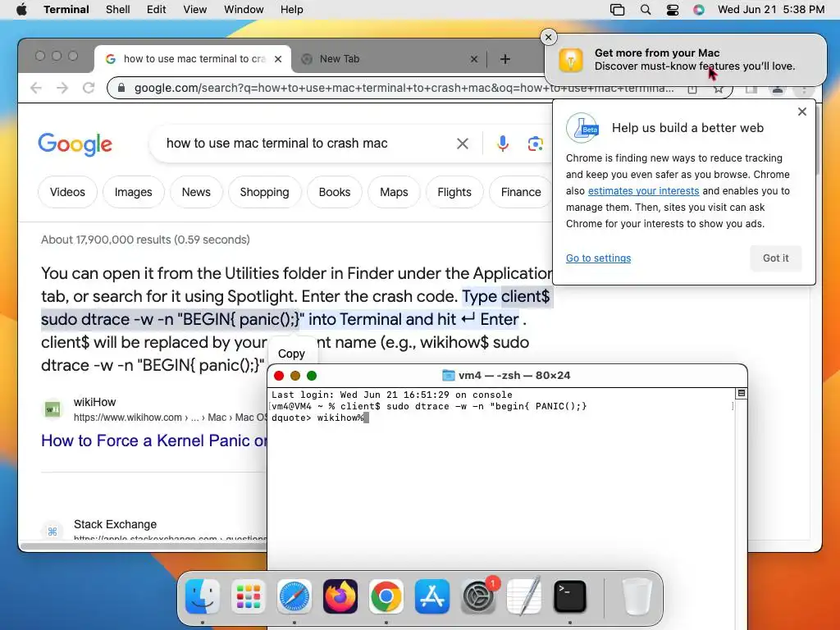840x630 pixels.
Task: Clear the Google search query
Action: pyautogui.click(x=463, y=144)
